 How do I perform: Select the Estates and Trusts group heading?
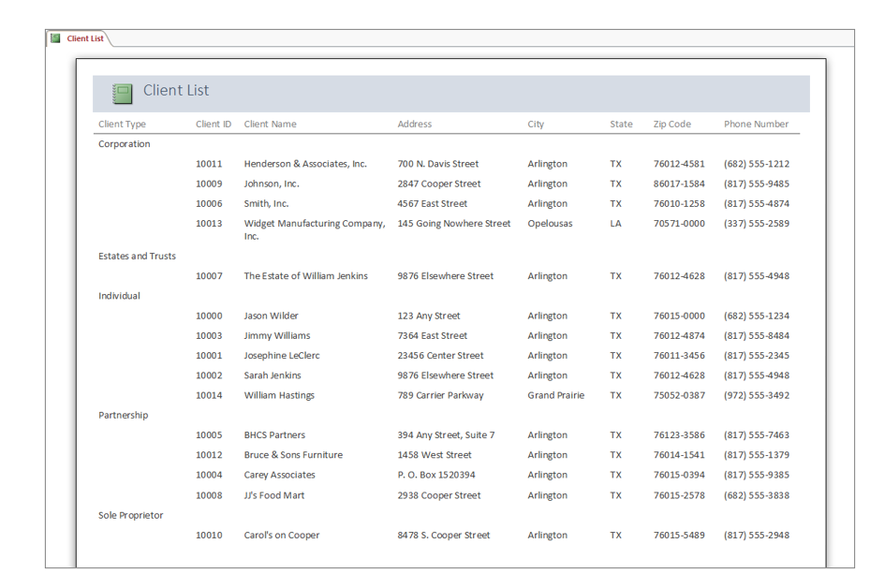pos(137,257)
